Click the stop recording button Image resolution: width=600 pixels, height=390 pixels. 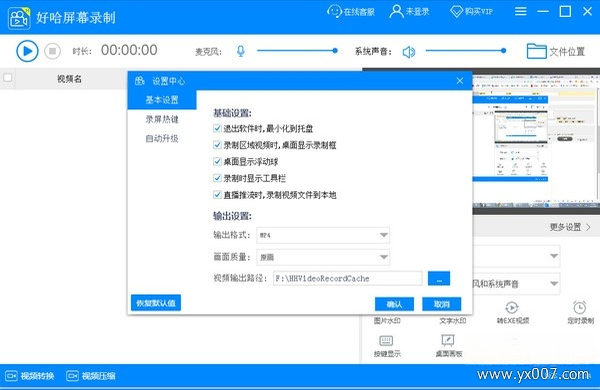click(x=52, y=51)
